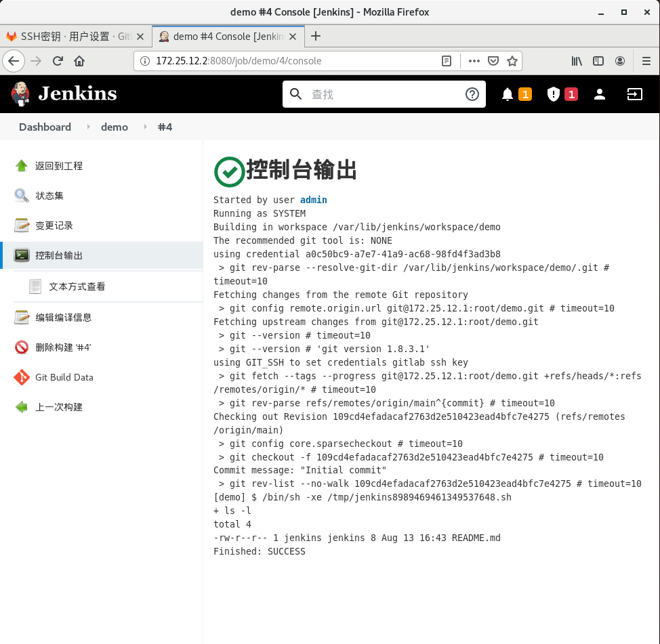This screenshot has height=644, width=660.
Task: Click the red prohibited delete build icon
Action: tap(22, 347)
